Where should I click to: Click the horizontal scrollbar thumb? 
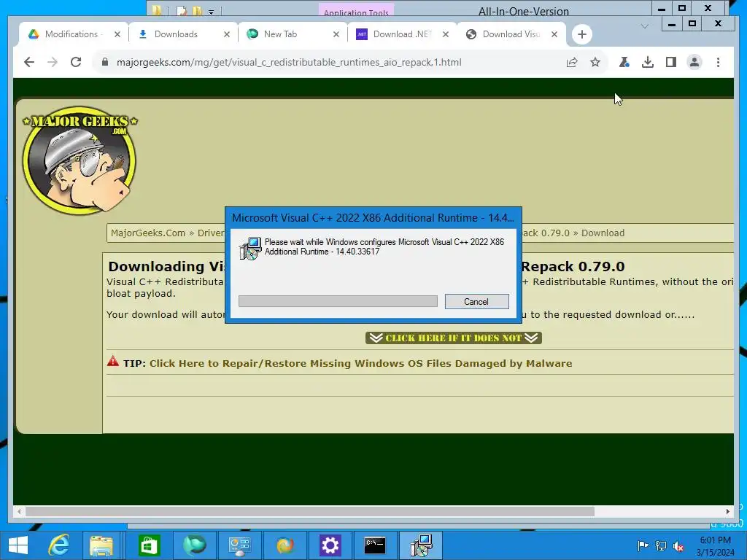click(x=309, y=511)
